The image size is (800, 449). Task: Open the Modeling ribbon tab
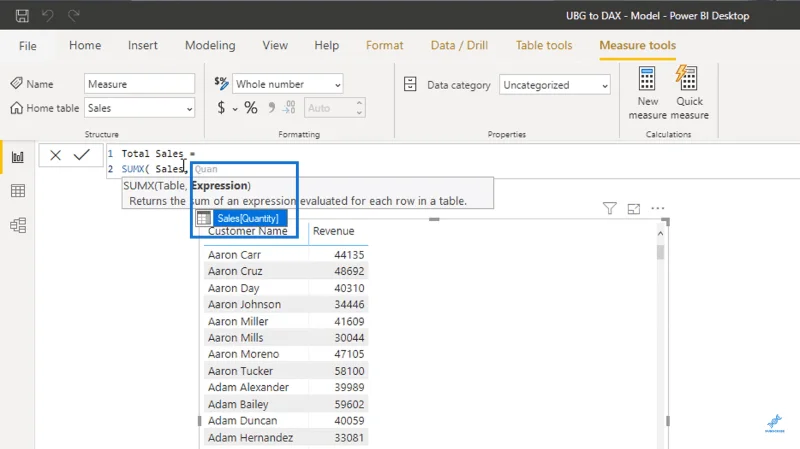click(x=210, y=45)
